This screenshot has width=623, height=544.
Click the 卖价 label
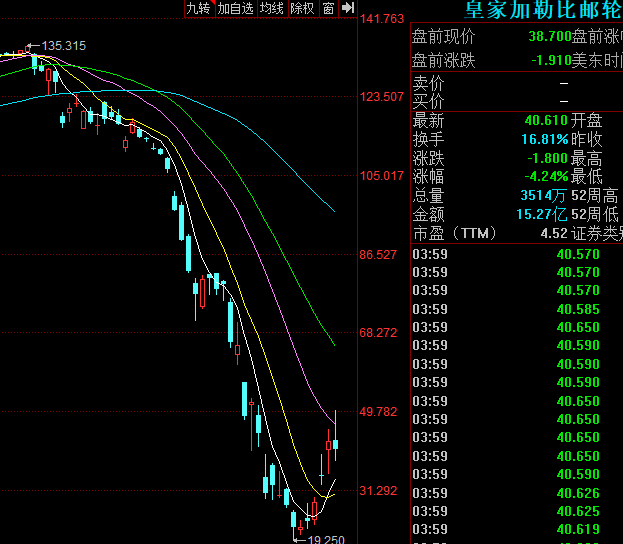point(428,83)
